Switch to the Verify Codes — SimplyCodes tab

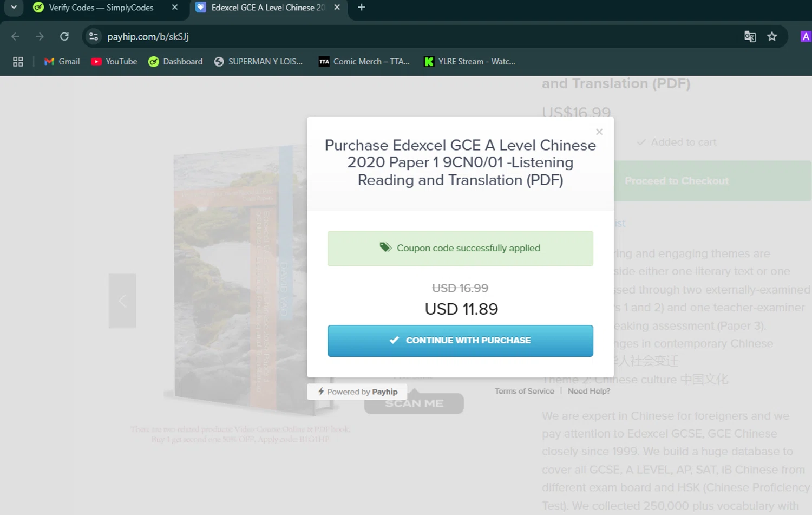tap(101, 8)
